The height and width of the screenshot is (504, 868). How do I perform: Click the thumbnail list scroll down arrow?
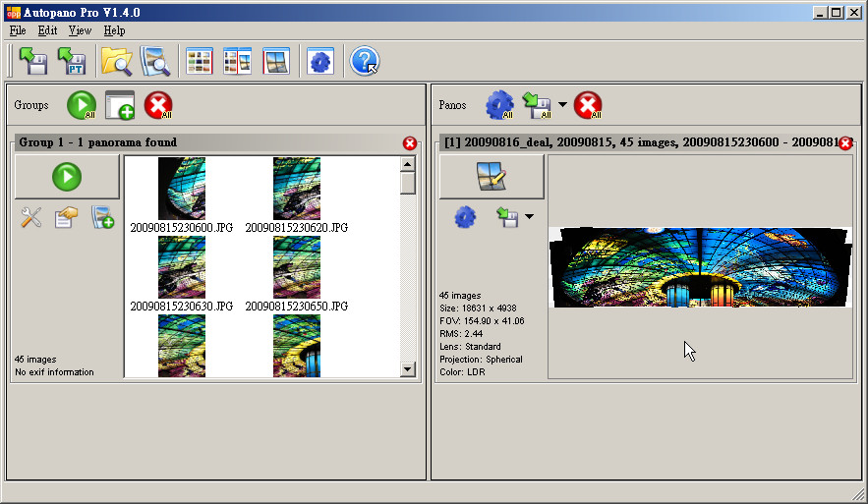(x=407, y=369)
